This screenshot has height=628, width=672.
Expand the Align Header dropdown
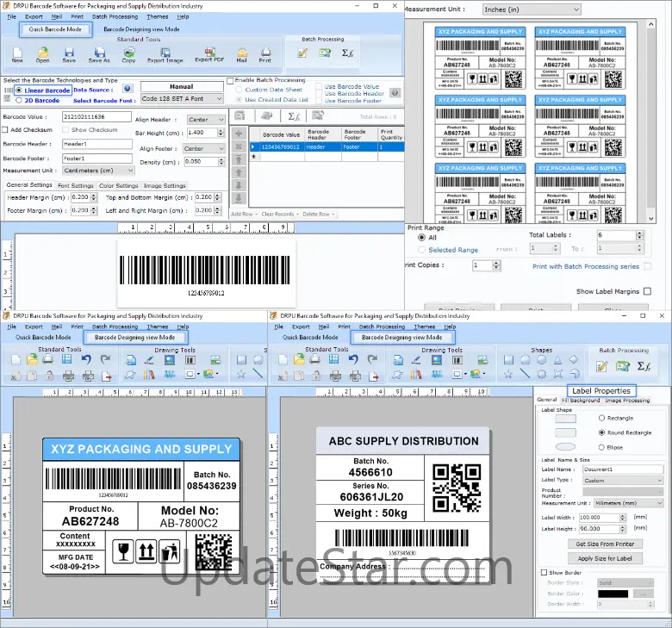[206, 120]
